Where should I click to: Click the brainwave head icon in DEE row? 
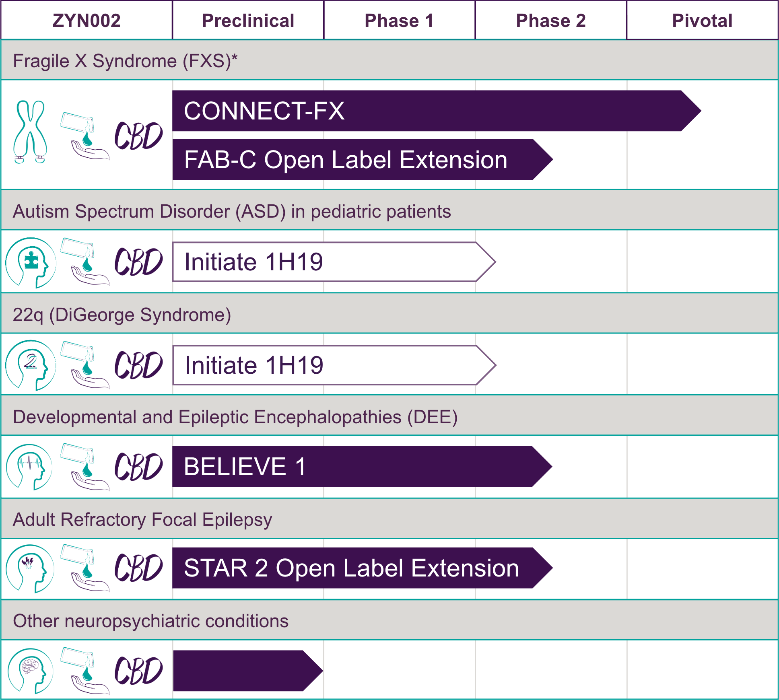[30, 467]
